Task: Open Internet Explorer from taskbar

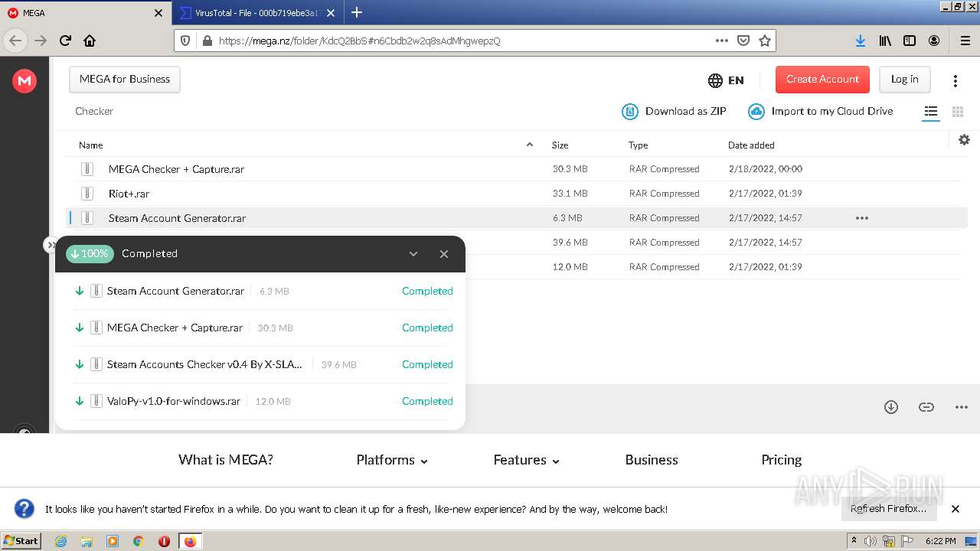Action: click(60, 541)
